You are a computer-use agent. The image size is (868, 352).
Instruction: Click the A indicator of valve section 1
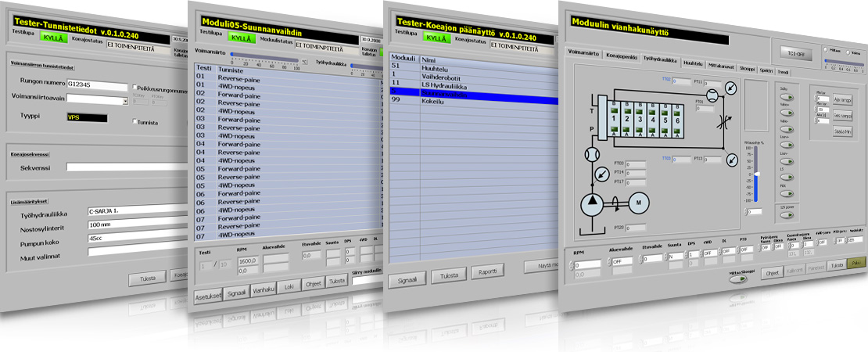[614, 130]
